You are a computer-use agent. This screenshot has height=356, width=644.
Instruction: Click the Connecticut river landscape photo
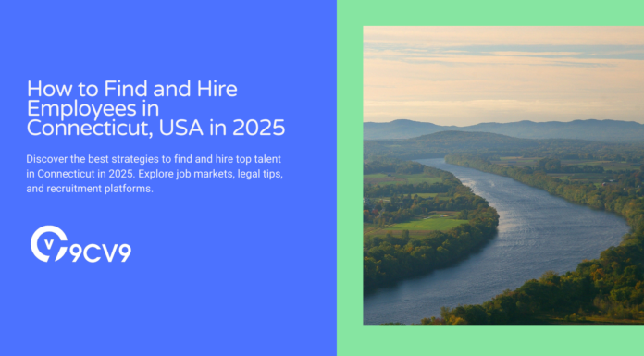[x=503, y=176]
